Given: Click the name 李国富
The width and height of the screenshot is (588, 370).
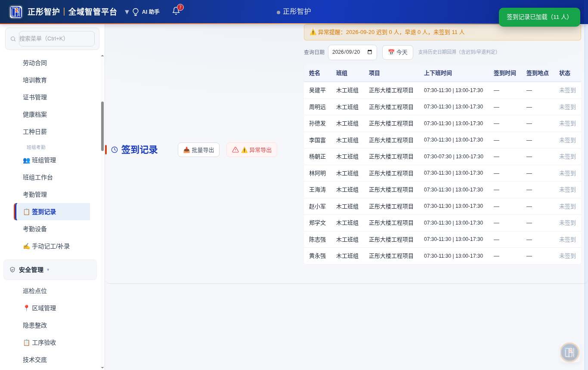Looking at the screenshot, I should (x=318, y=140).
